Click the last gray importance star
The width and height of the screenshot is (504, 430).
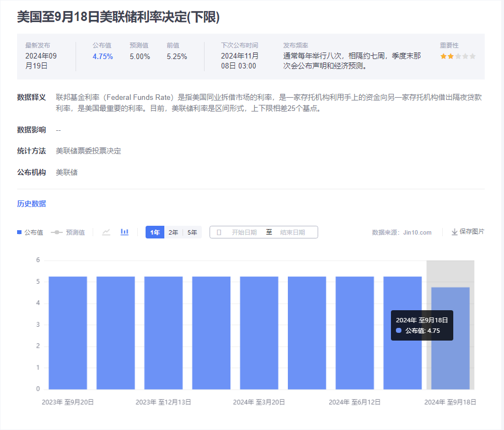point(472,56)
